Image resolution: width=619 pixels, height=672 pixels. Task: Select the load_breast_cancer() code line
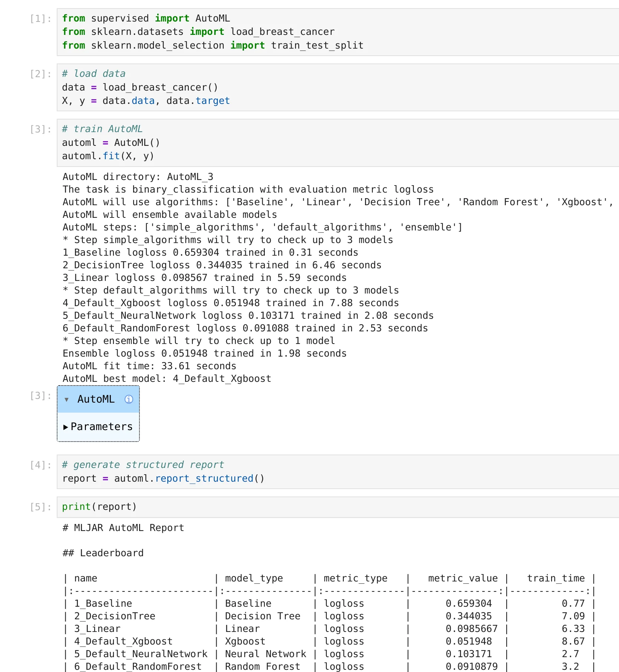(x=140, y=88)
